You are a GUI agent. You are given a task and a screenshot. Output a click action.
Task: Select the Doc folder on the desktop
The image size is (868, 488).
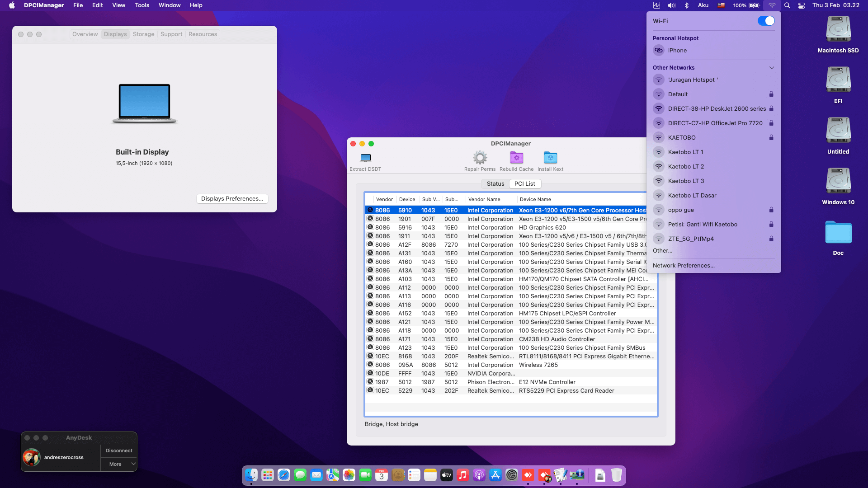point(838,232)
